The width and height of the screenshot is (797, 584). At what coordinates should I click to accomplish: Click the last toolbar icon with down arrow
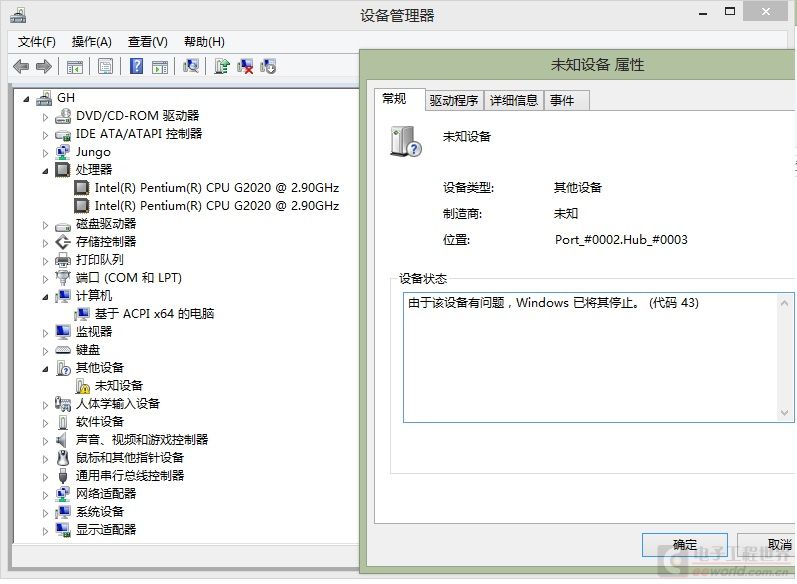[268, 66]
